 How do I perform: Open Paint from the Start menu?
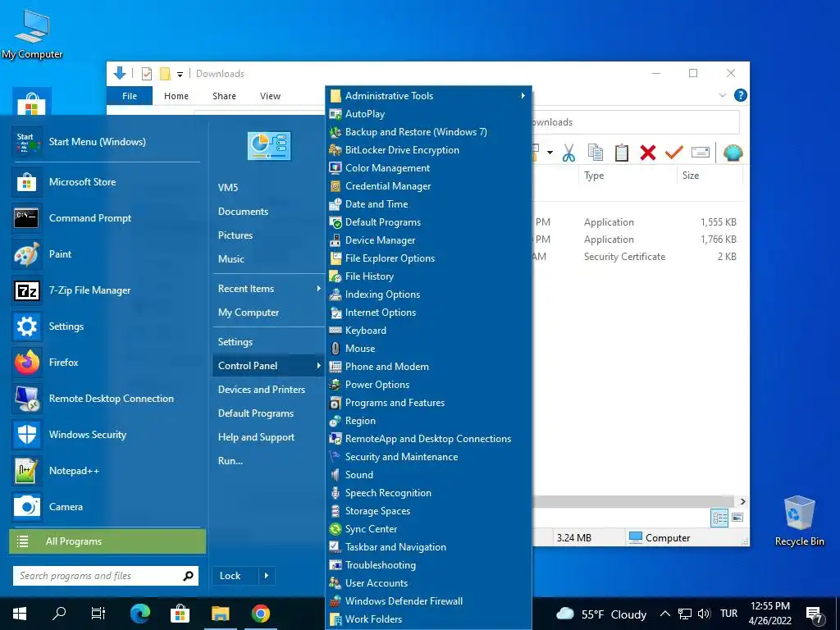106,254
